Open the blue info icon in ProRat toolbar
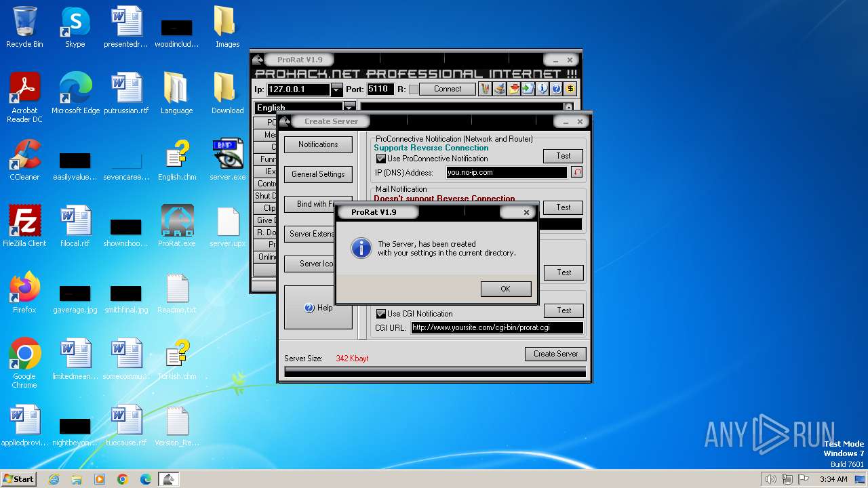The image size is (868, 488). (542, 89)
